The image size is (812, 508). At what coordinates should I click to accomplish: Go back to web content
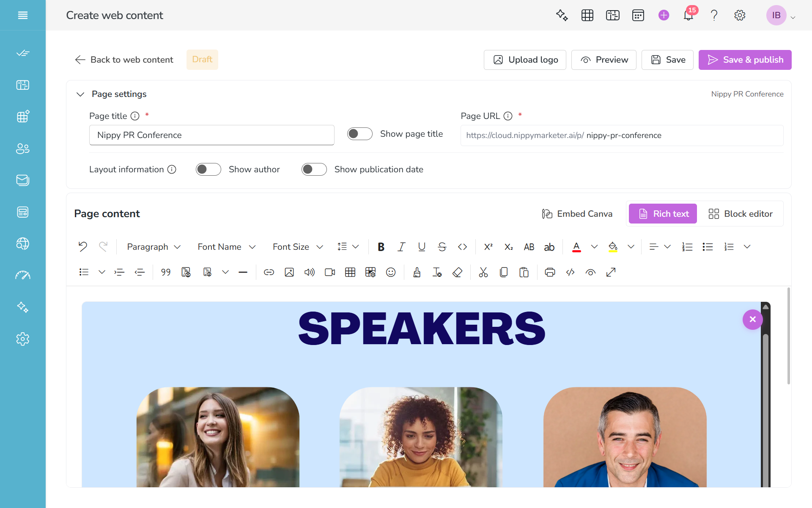click(124, 60)
